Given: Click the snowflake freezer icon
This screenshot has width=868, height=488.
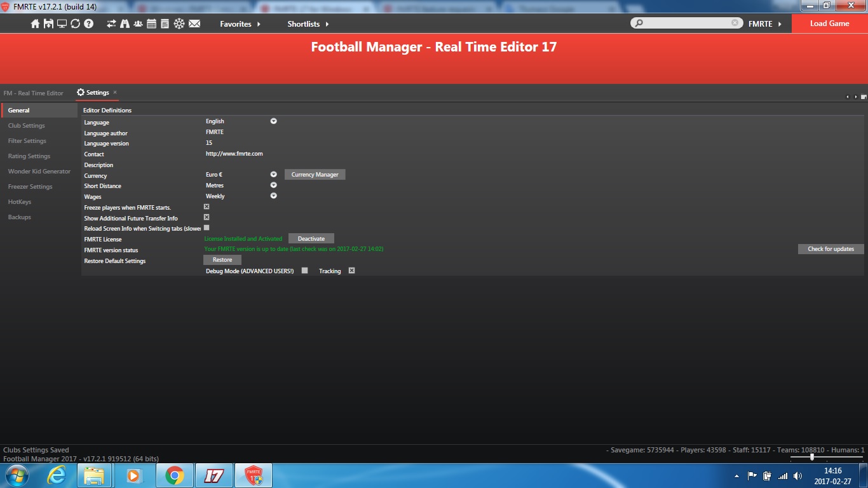Looking at the screenshot, I should [x=179, y=24].
